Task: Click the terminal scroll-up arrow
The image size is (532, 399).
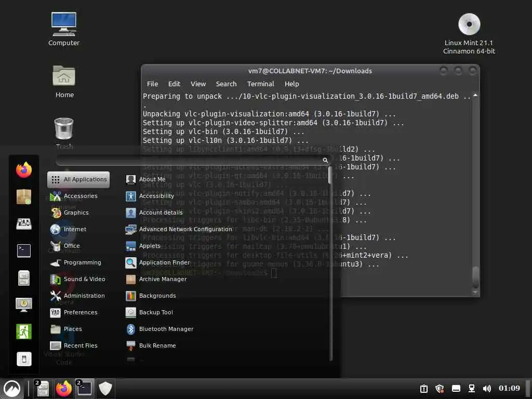Action: [x=475, y=96]
